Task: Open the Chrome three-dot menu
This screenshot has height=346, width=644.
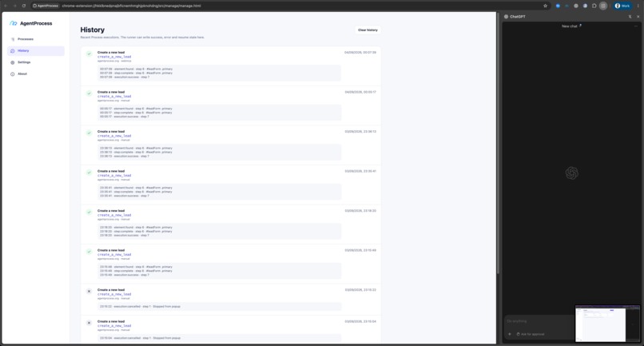Action: (x=638, y=6)
